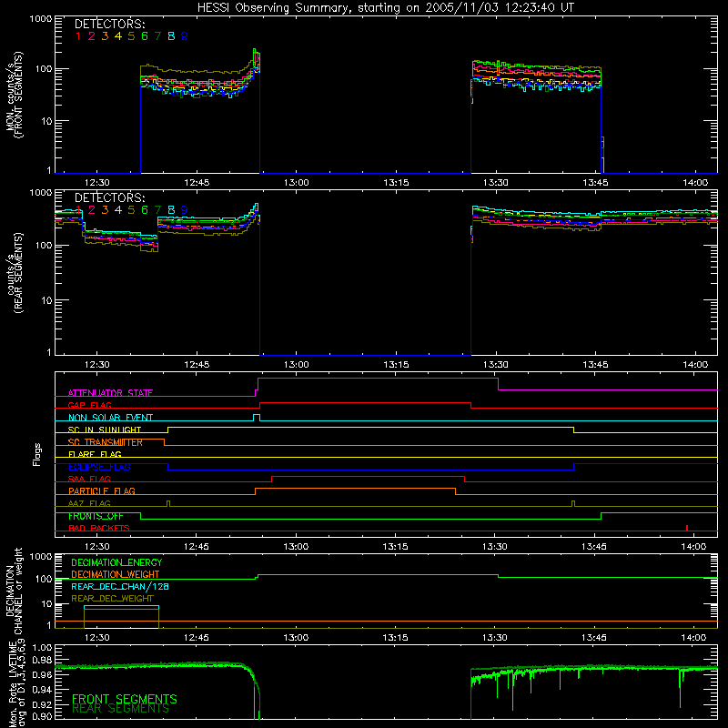Click the cyan NON_SOLAR_EVENT pulse in the Flags panel
The height and width of the screenshot is (728, 728).
pyautogui.click(x=257, y=418)
